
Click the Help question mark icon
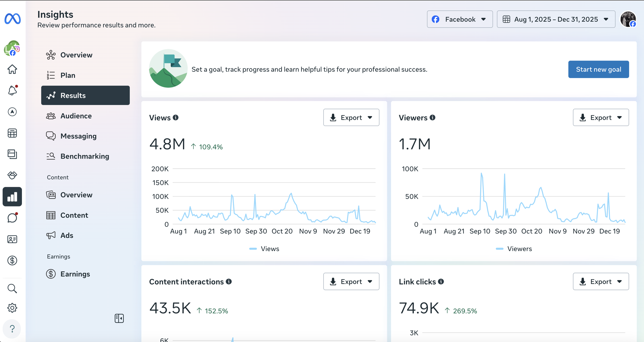tap(12, 329)
